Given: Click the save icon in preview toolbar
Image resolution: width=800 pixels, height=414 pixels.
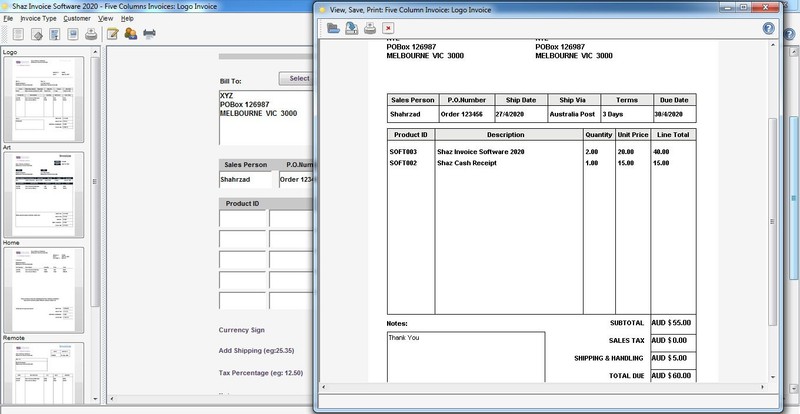Looking at the screenshot, I should tap(352, 28).
